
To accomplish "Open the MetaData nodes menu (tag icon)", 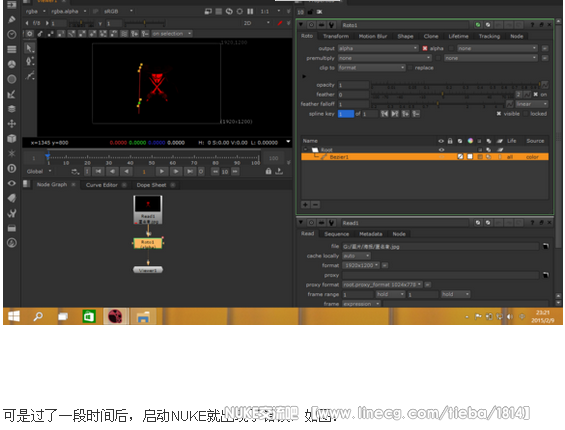I will 12,198.
